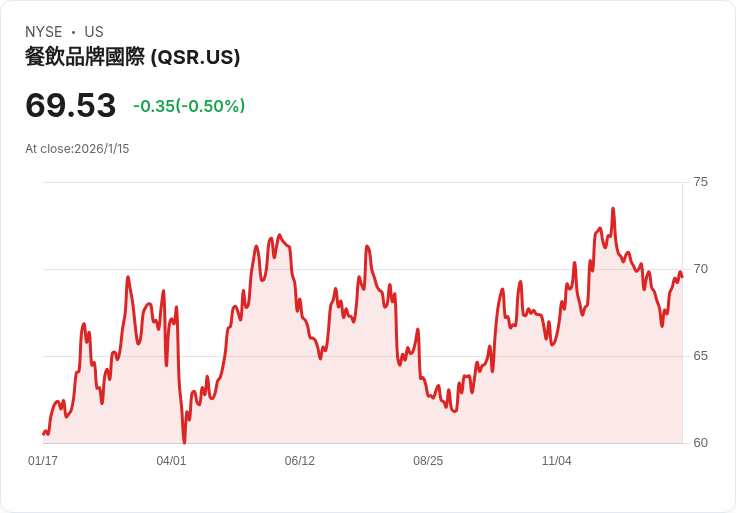736x513 pixels.
Task: Open the 餐飲品牌國際 (QSR.US) stock title
Action: 132,58
